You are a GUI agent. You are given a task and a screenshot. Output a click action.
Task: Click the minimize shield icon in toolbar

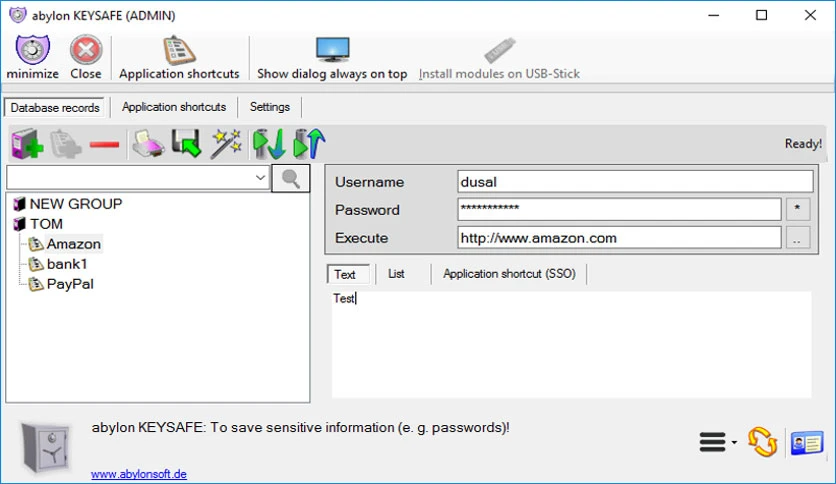33,50
